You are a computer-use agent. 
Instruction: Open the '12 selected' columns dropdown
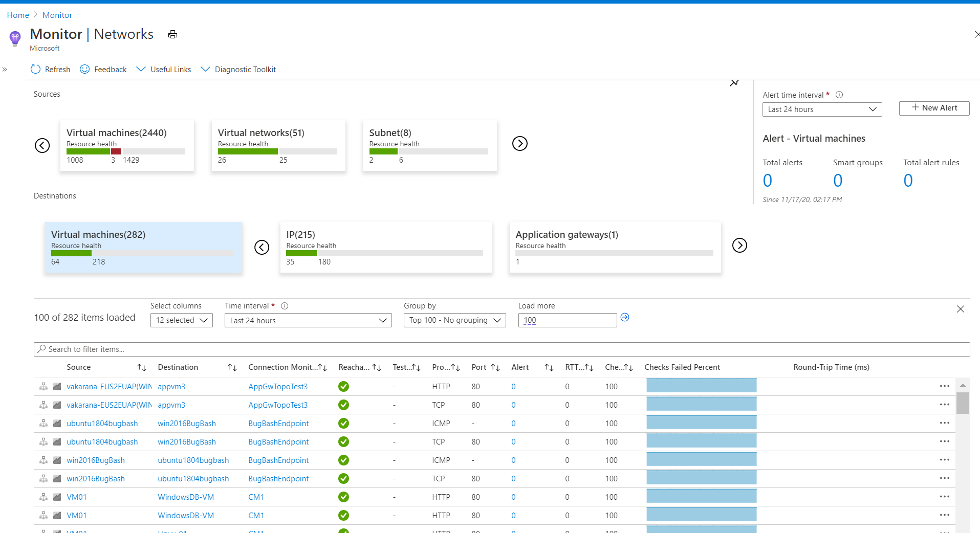(181, 320)
